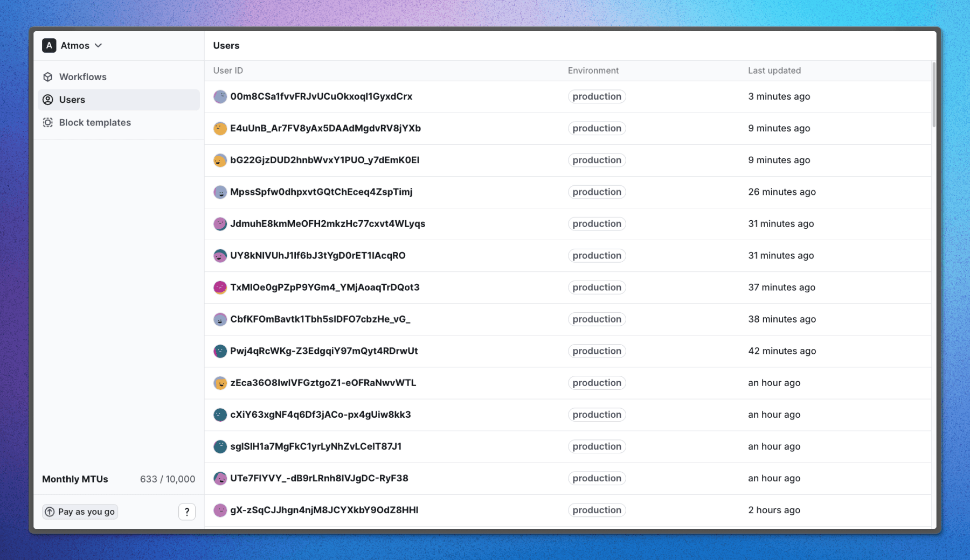Select the Users sidebar icon

tap(48, 100)
